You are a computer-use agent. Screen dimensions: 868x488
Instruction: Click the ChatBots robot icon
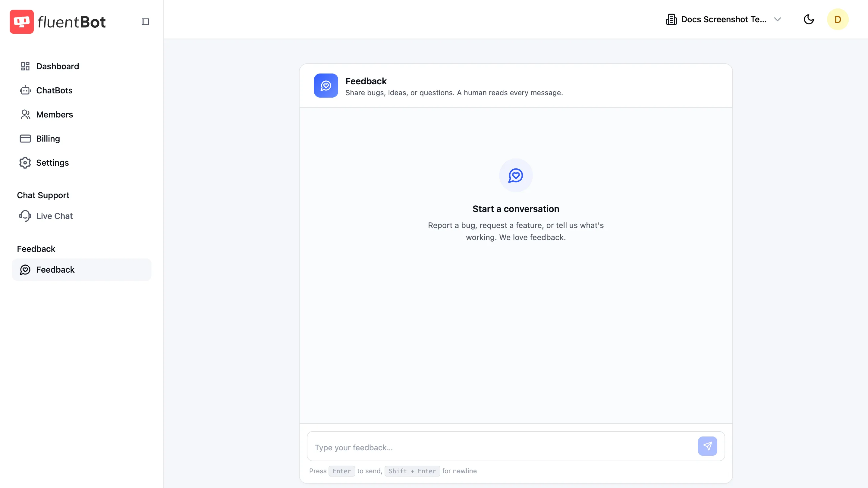25,90
